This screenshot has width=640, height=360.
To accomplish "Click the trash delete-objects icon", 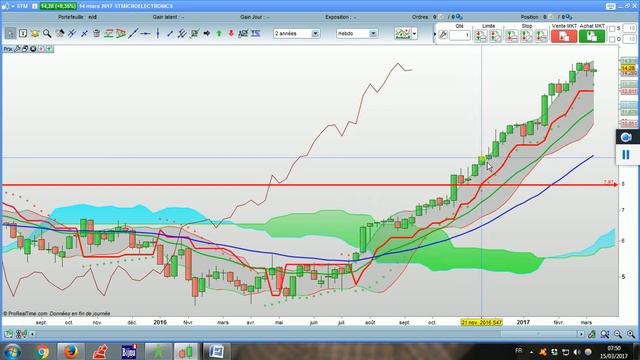I will 96,33.
